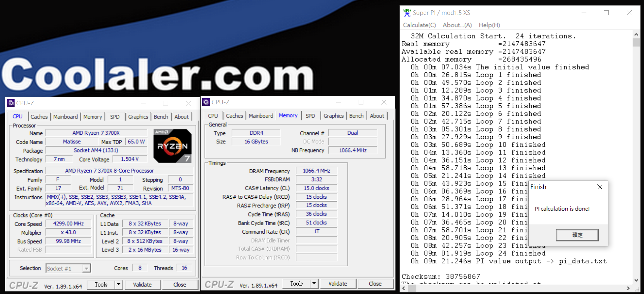Click the CPU-Z app icon in Memory window title bar
This screenshot has height=294, width=644.
(x=206, y=102)
